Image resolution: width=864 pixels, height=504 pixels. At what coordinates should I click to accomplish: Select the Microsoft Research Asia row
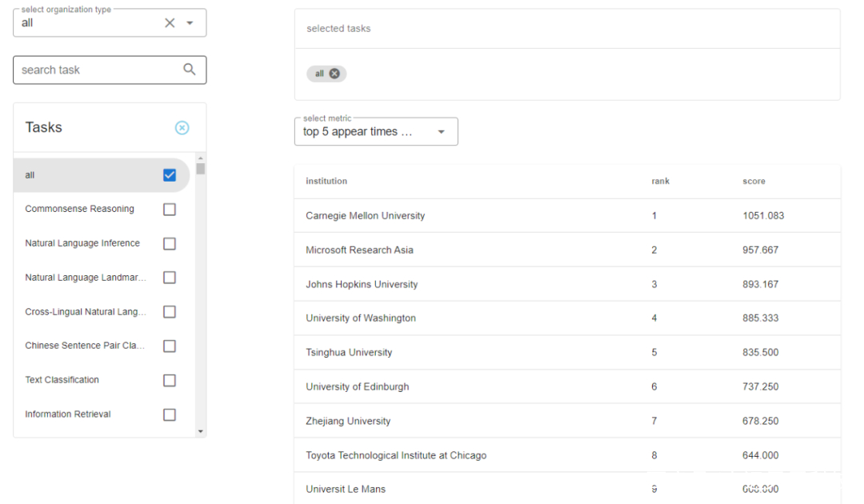(567, 250)
